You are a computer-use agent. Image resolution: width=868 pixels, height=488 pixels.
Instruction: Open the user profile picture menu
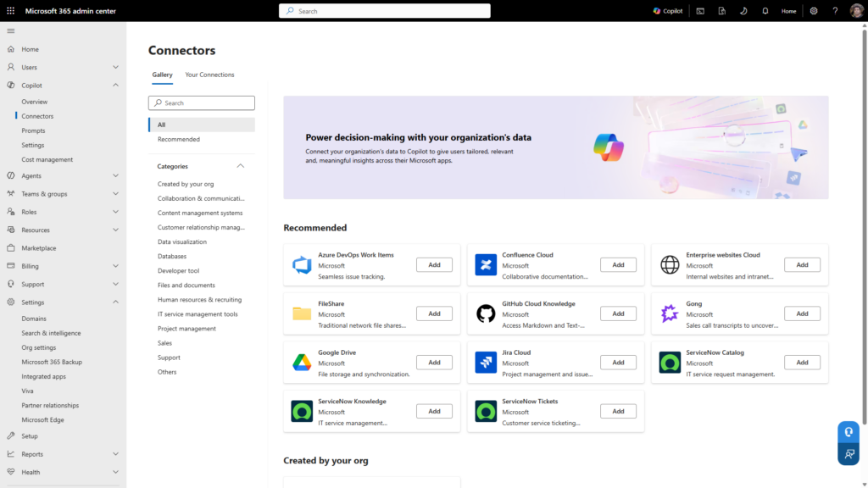tap(856, 10)
